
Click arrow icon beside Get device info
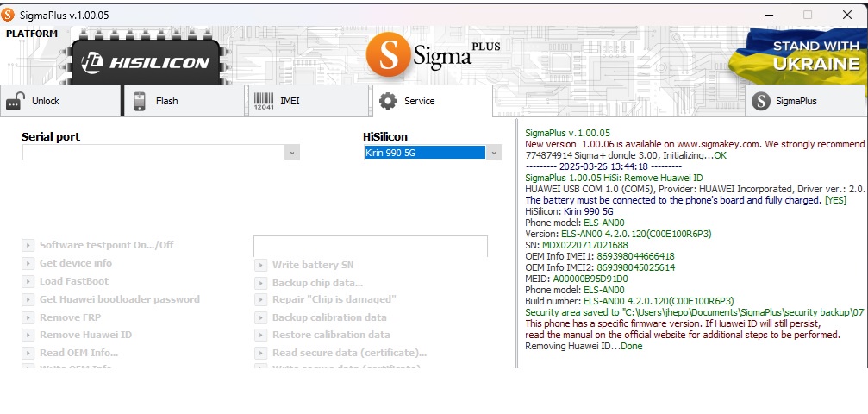tap(28, 263)
